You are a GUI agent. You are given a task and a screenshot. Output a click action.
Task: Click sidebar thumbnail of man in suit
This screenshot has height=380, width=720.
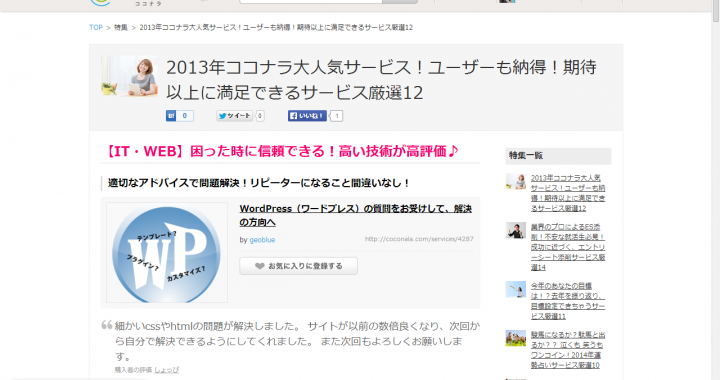516,230
